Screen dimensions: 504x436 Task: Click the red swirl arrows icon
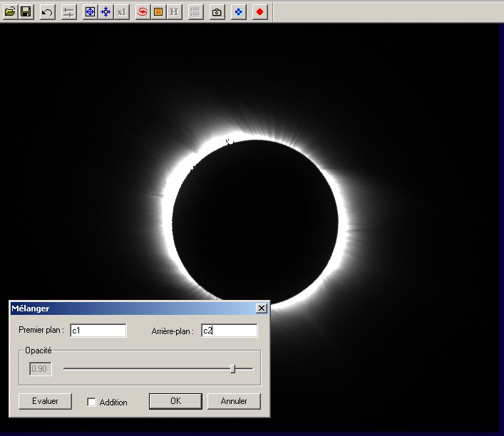[x=143, y=12]
